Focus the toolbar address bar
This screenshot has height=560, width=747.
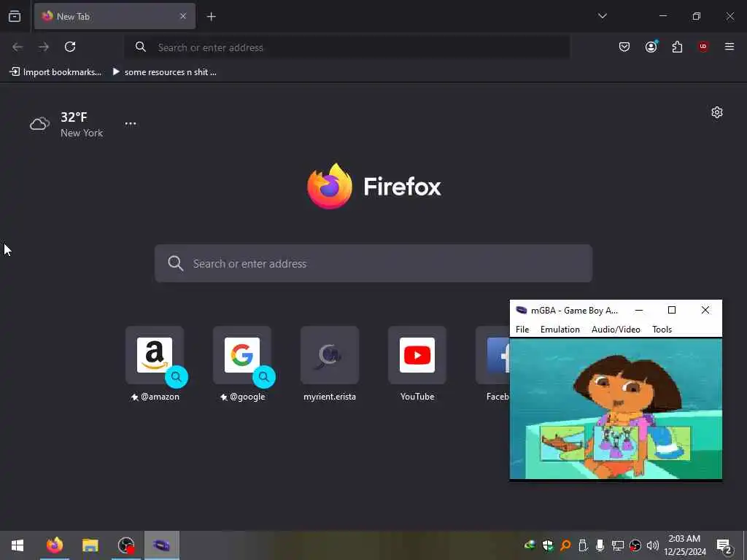(x=347, y=47)
